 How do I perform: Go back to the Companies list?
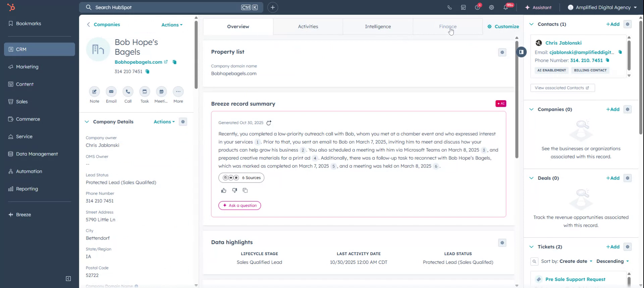pos(103,25)
